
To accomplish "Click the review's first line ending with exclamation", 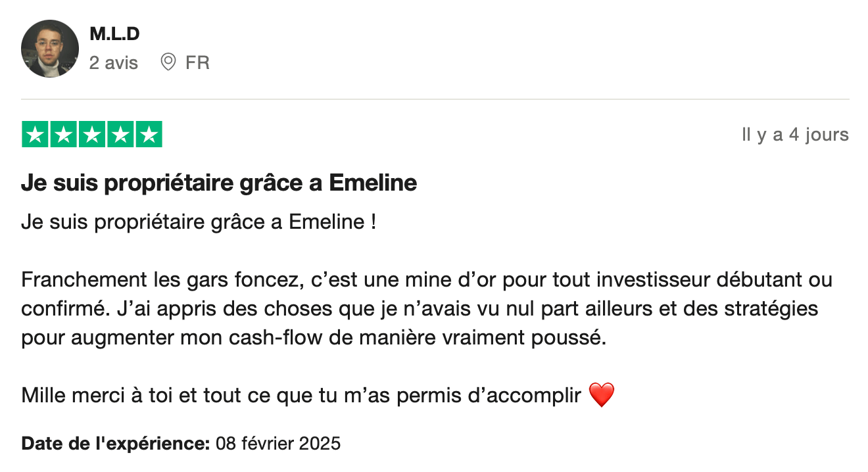I will 199,222.
